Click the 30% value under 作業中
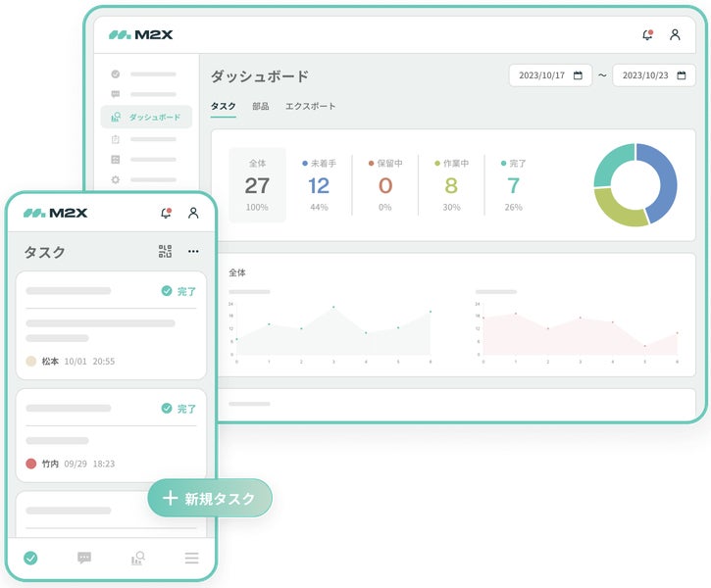The image size is (711, 588). click(451, 207)
